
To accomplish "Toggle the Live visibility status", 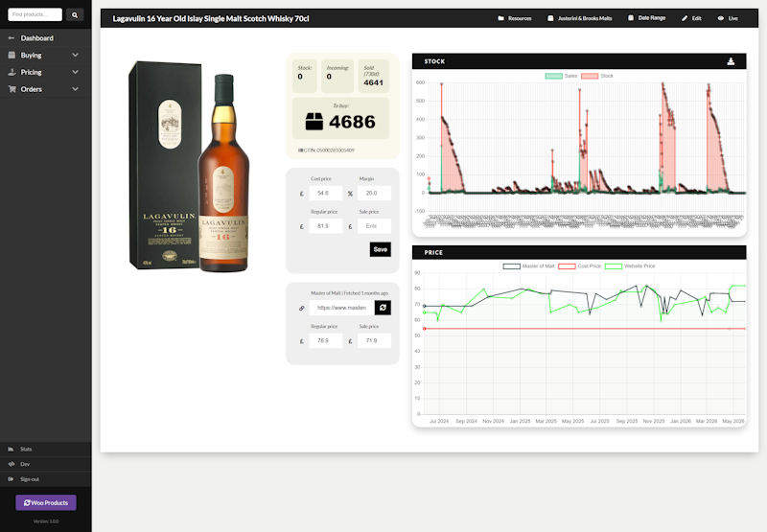I will [728, 18].
